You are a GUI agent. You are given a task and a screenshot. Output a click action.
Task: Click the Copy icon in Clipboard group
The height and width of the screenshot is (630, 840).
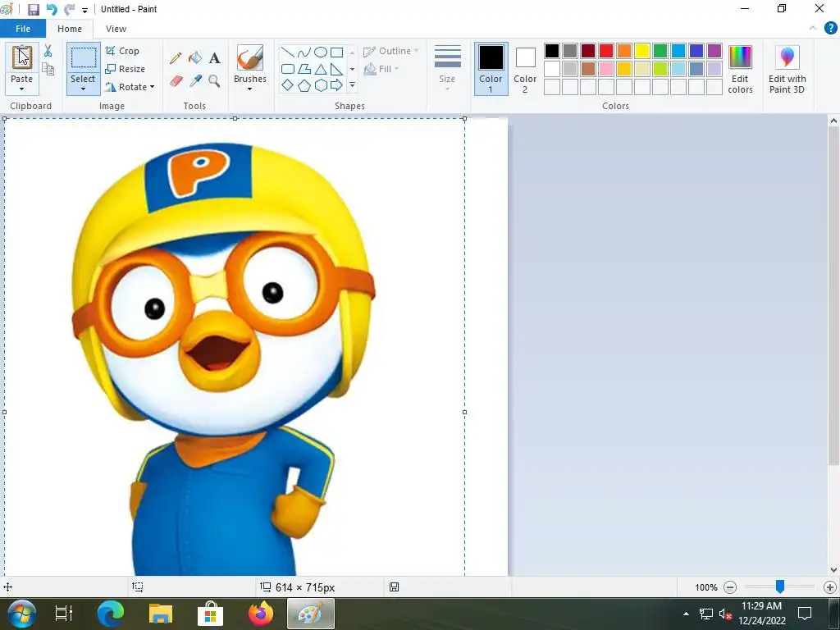coord(48,69)
